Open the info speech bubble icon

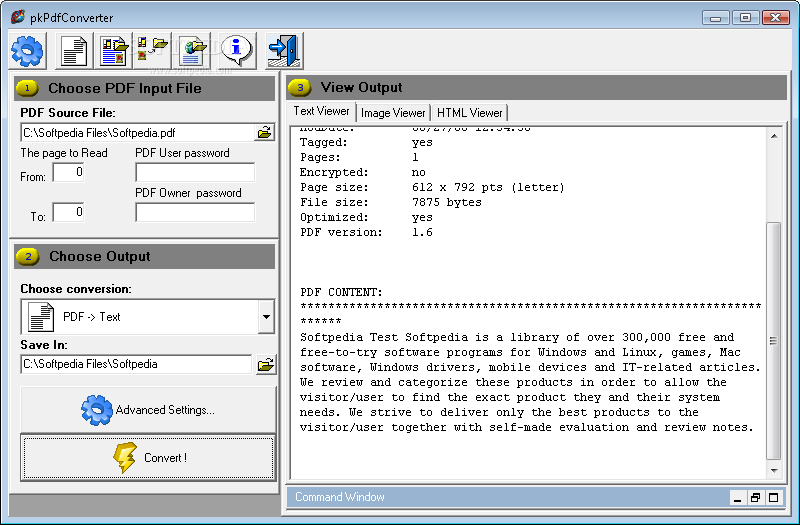click(x=237, y=51)
